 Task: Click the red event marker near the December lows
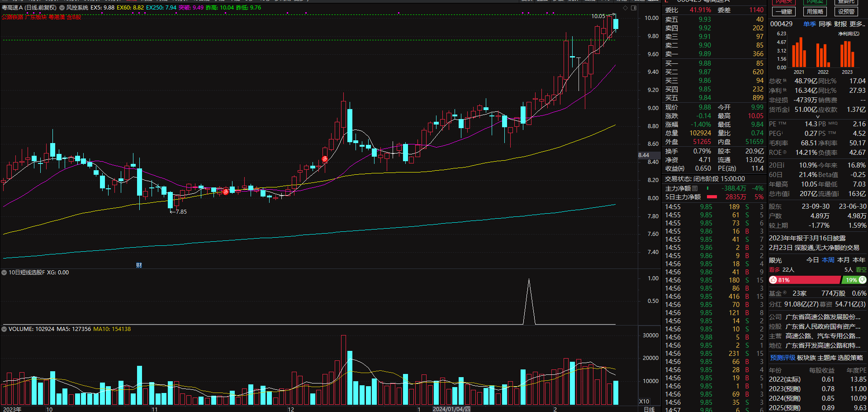(x=226, y=192)
